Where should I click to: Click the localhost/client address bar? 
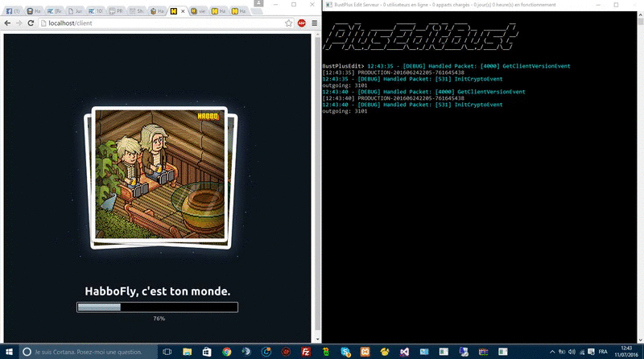pyautogui.click(x=167, y=23)
